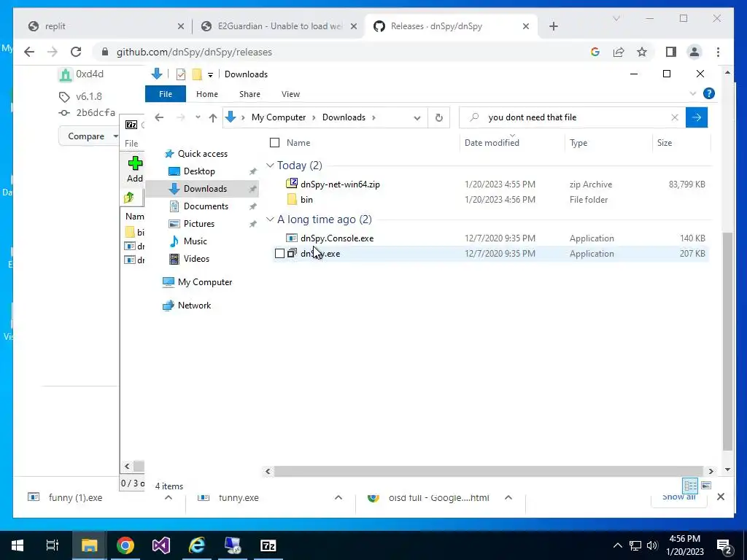The height and width of the screenshot is (560, 747).
Task: Close the Chrome downloads bar
Action: tap(720, 497)
